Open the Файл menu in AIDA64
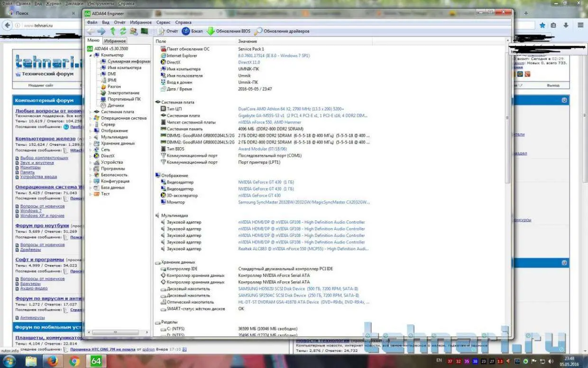The height and width of the screenshot is (368, 588). pyautogui.click(x=92, y=22)
